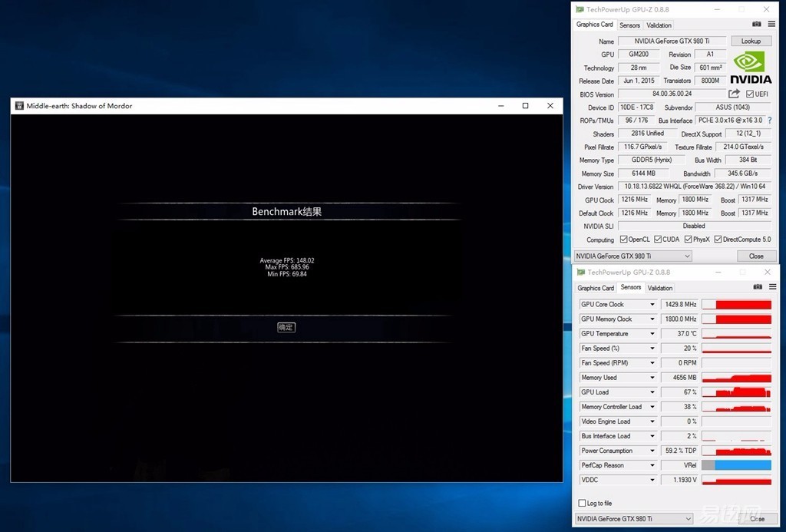
Task: Click the BIOS share/export arrow icon
Action: click(734, 93)
